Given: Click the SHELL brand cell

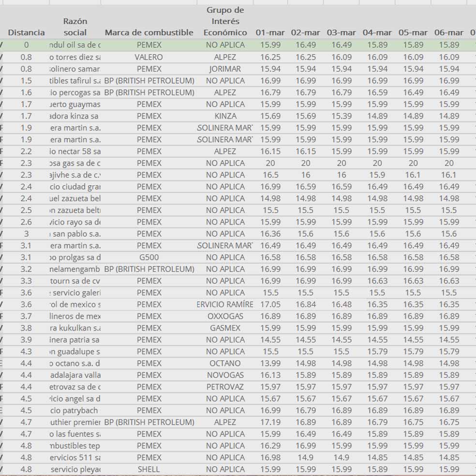Looking at the screenshot, I should point(149,469).
